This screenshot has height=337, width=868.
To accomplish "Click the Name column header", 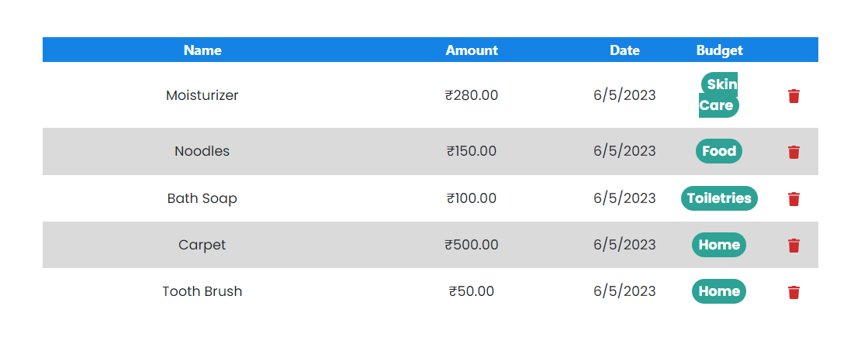I will click(x=202, y=50).
